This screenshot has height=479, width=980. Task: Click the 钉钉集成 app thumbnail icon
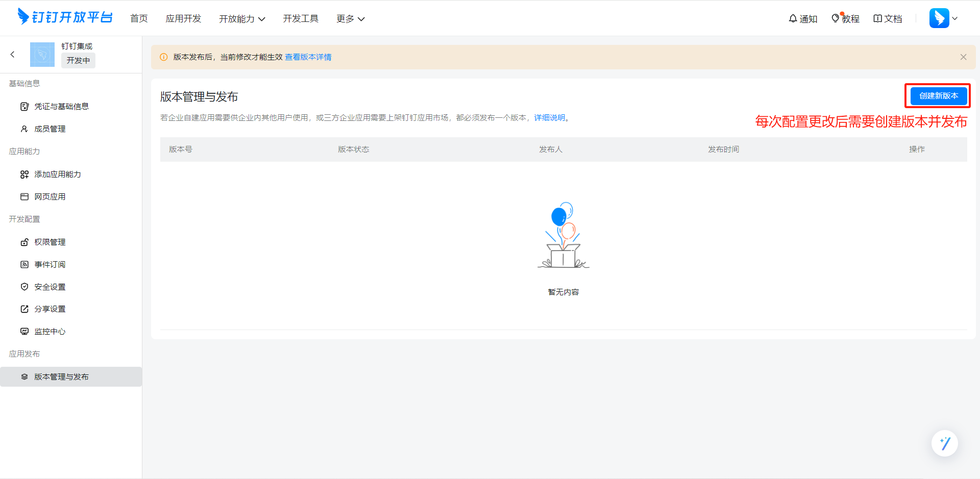(42, 55)
